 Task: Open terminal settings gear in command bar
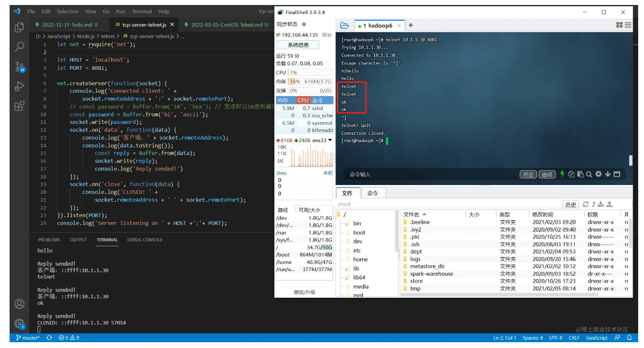(599, 174)
